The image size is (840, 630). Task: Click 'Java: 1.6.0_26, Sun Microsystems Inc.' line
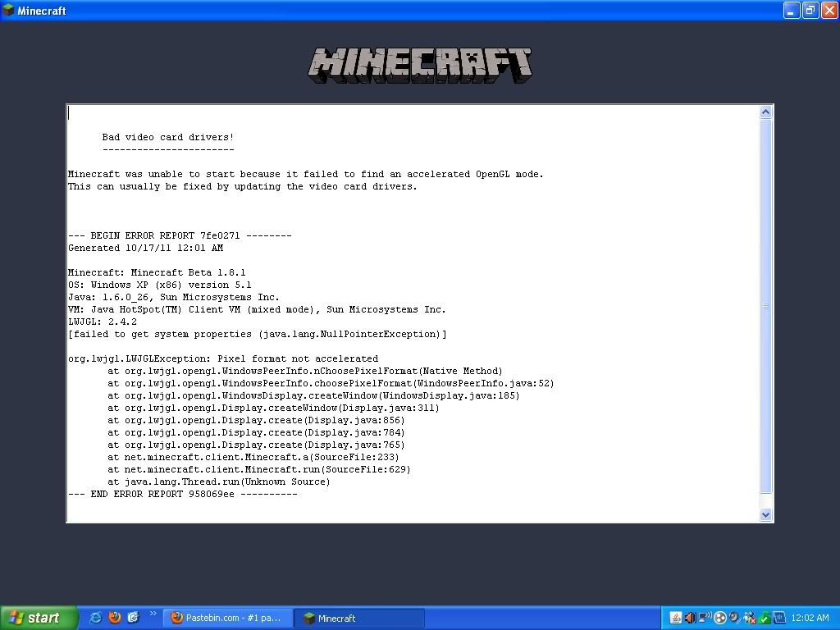click(x=174, y=297)
